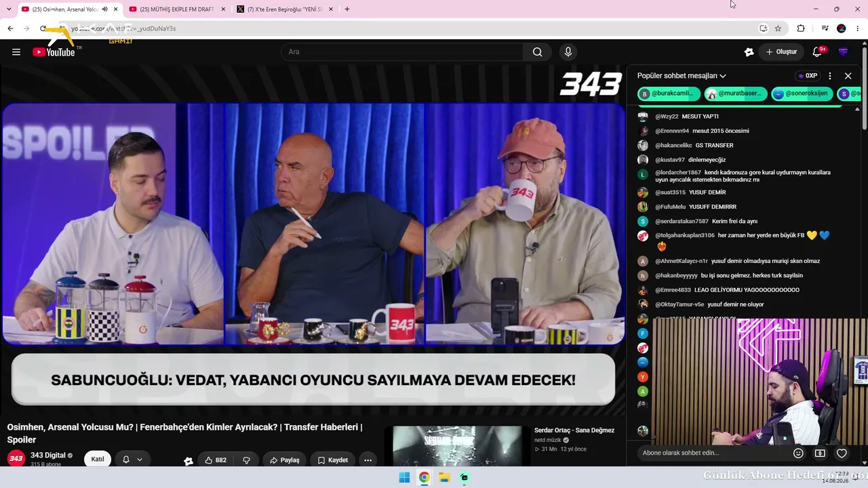Select the @muratbaser chat chip
This screenshot has height=488, width=868.
736,94
